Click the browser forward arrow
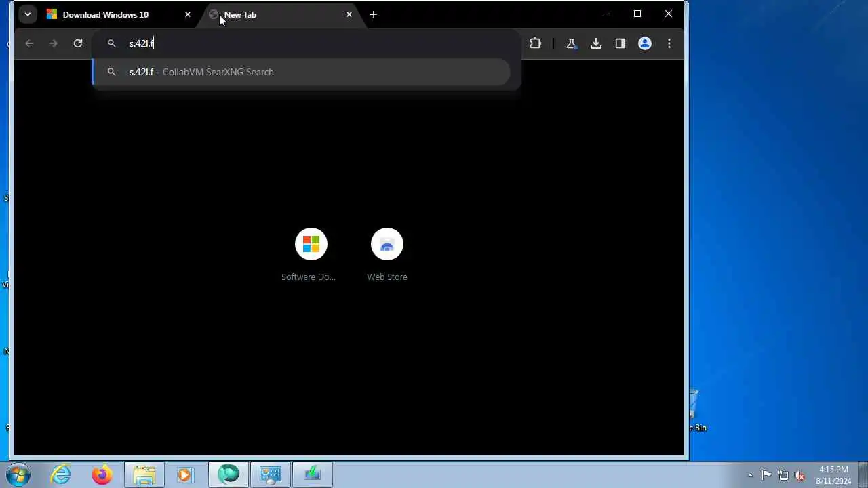Screen dimensions: 868x488 click(x=54, y=43)
